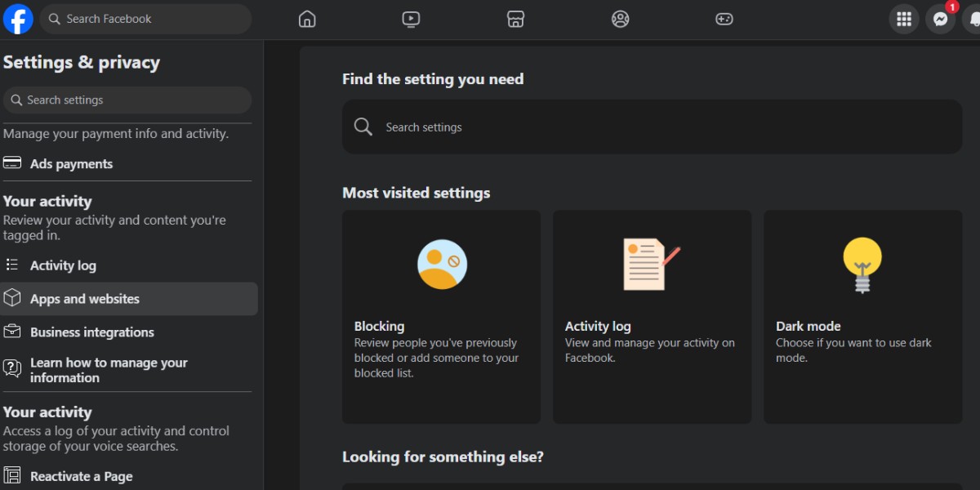Click the Facebook logo icon

[18, 19]
